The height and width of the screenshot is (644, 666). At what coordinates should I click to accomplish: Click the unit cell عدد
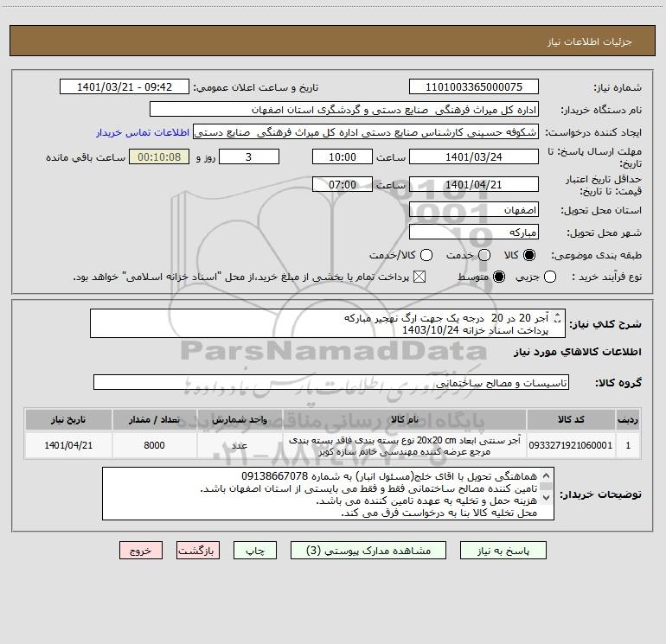tap(240, 445)
